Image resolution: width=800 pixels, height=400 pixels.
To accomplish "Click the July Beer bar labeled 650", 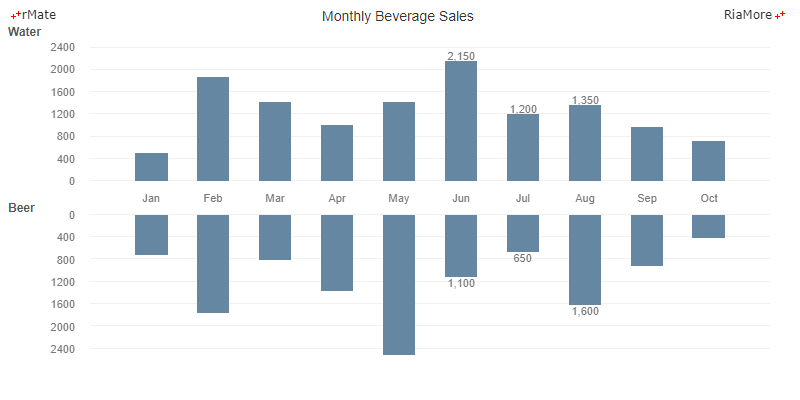I will pos(523,233).
